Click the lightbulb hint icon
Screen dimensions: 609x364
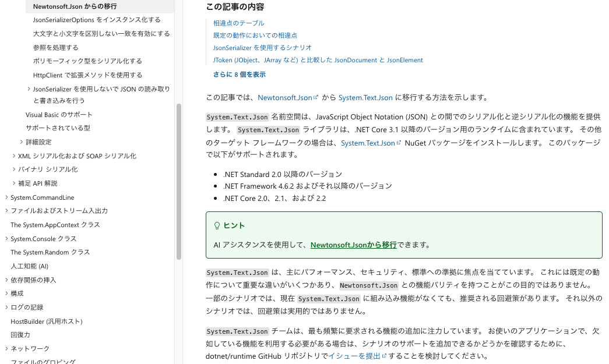point(217,225)
